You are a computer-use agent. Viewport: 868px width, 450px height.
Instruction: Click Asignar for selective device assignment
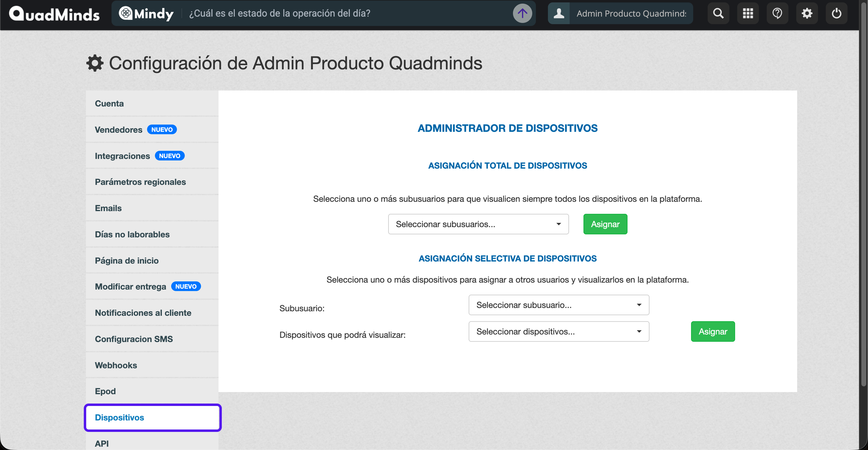[712, 332]
